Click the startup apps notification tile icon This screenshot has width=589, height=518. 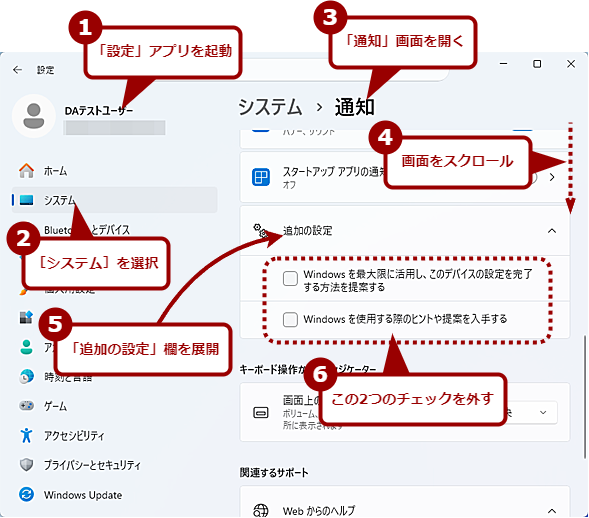[x=261, y=177]
